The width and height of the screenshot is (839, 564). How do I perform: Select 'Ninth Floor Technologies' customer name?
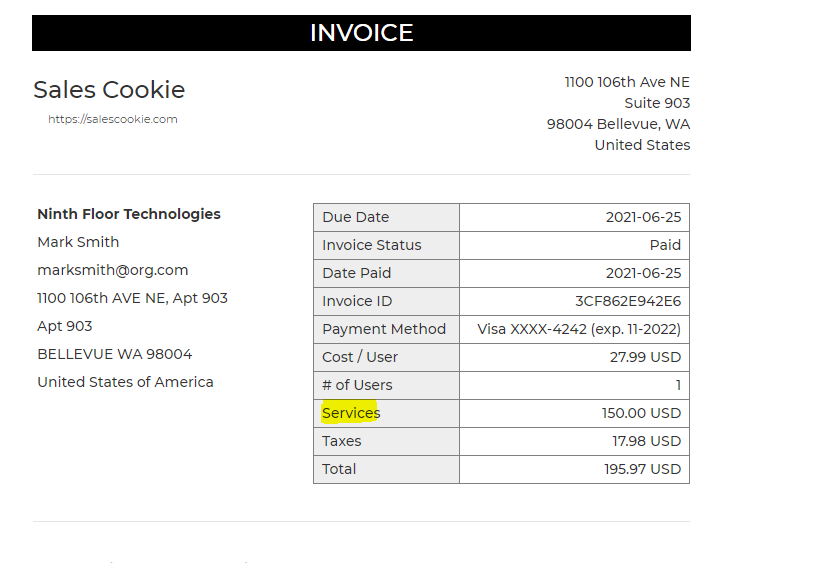pyautogui.click(x=129, y=214)
